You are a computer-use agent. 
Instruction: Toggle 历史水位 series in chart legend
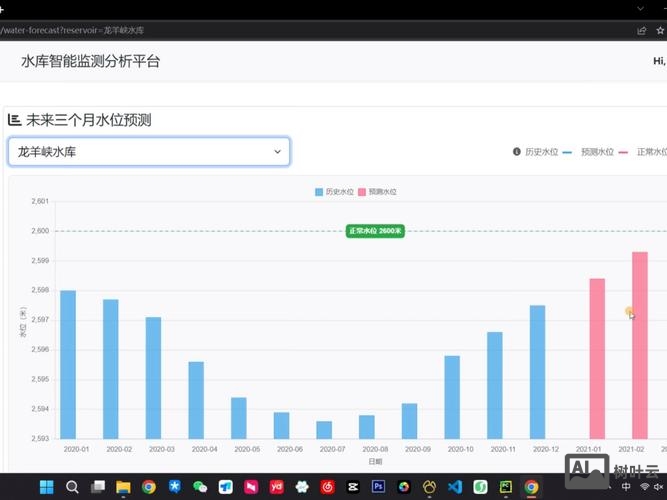click(x=334, y=192)
